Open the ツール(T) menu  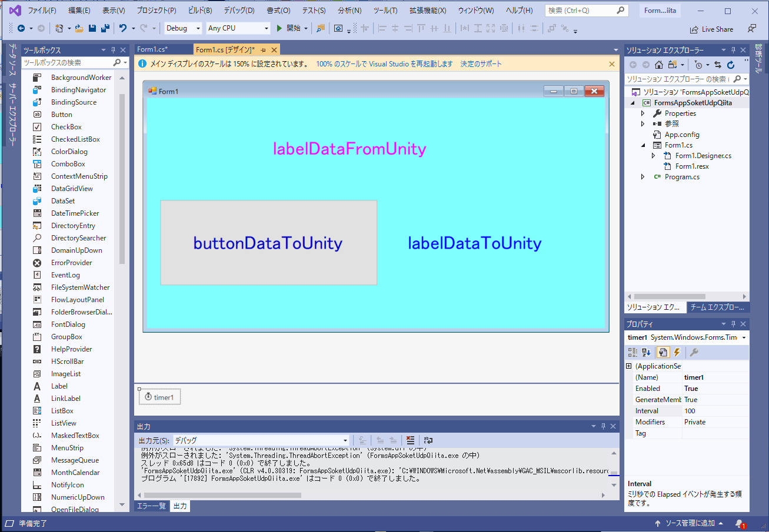[385, 11]
